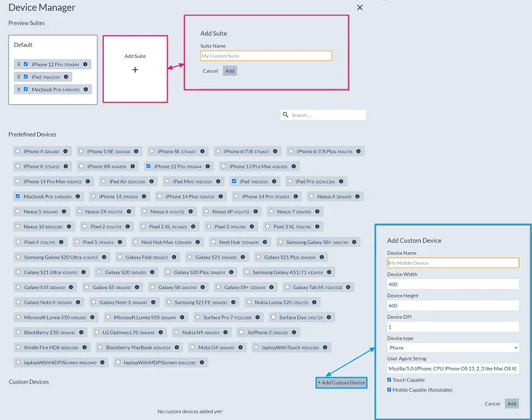Click the Device Width field
Screen dimensions: 532x420
pos(453,284)
